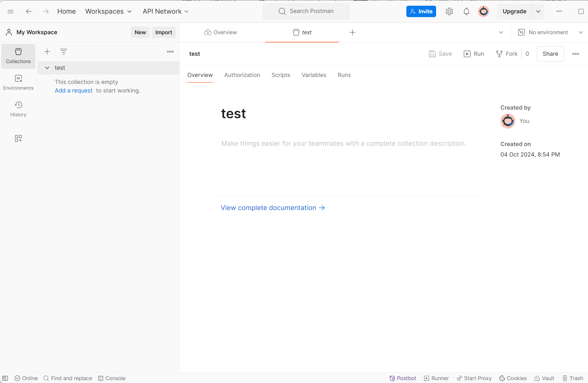Open Trash in status bar
This screenshot has width=588, height=383.
[573, 378]
